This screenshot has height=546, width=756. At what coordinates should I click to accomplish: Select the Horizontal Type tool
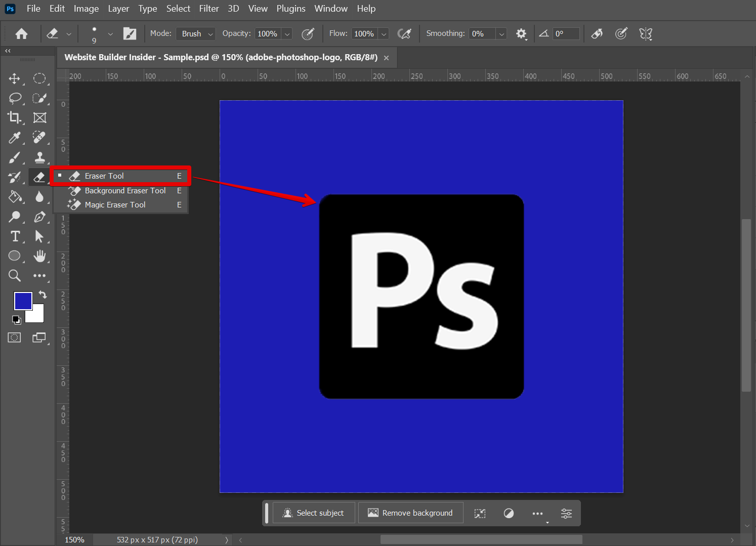15,236
